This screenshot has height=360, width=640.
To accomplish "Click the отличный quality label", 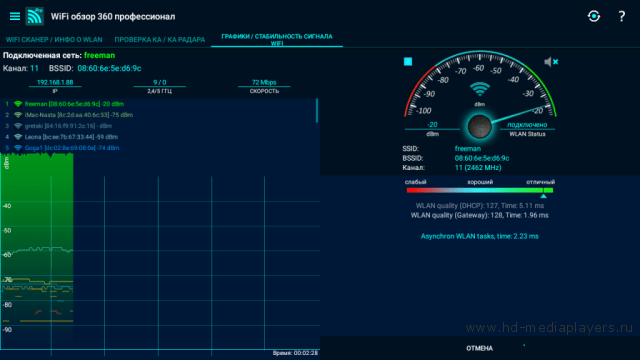I will (540, 182).
